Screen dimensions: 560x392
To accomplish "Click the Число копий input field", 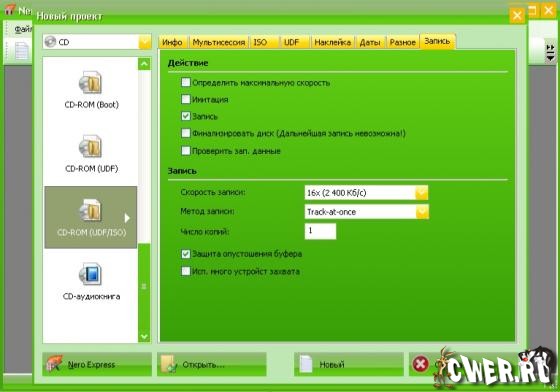I will tap(320, 231).
